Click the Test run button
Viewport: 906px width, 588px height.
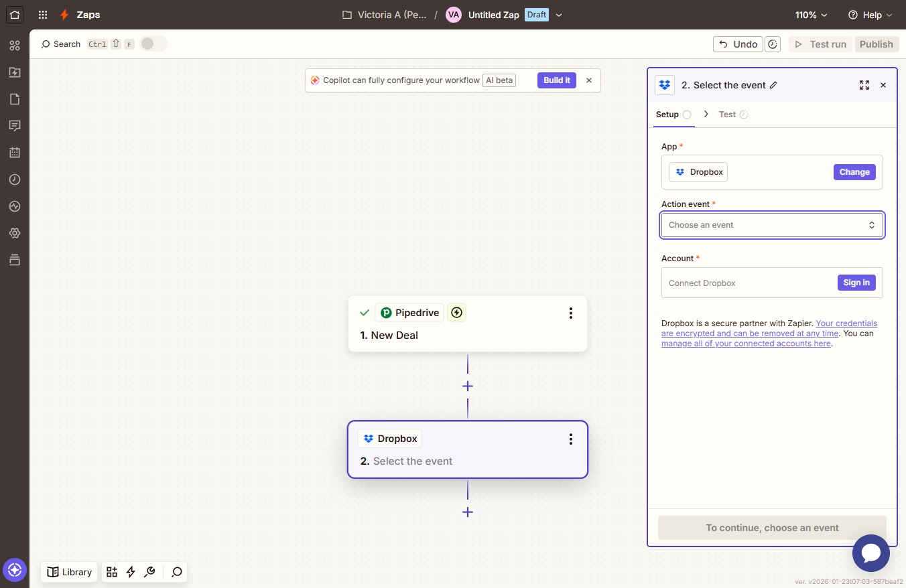click(x=820, y=44)
